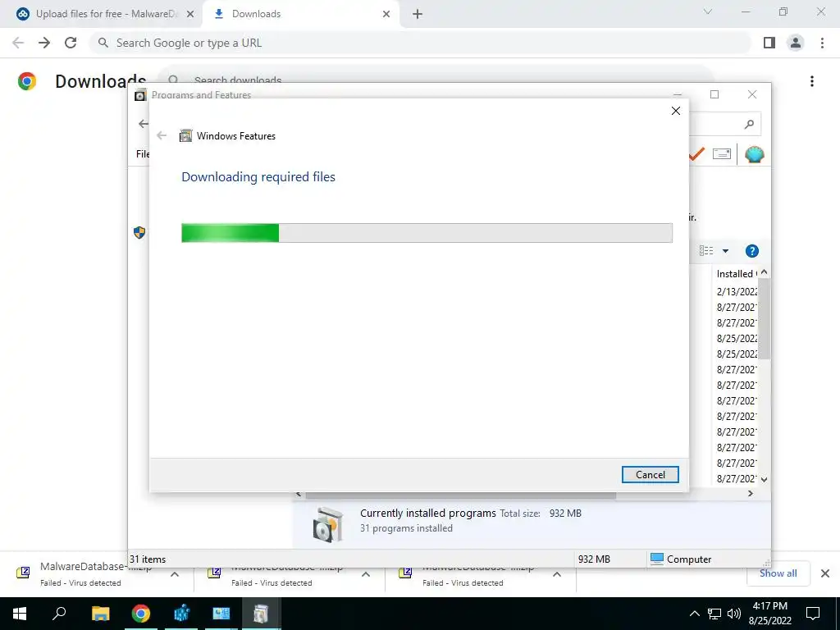The image size is (840, 630).
Task: Expand options for third MalwareDatabase download
Action: (x=557, y=574)
